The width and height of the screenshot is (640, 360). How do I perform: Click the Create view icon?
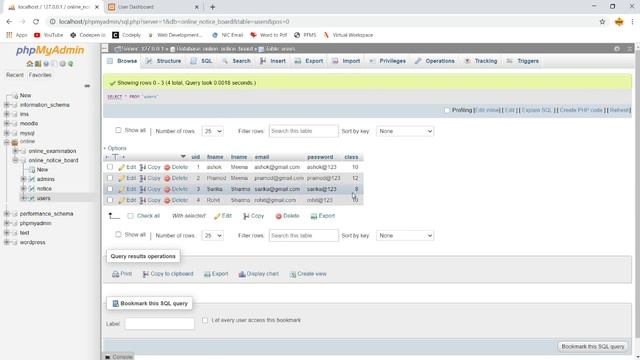[293, 274]
